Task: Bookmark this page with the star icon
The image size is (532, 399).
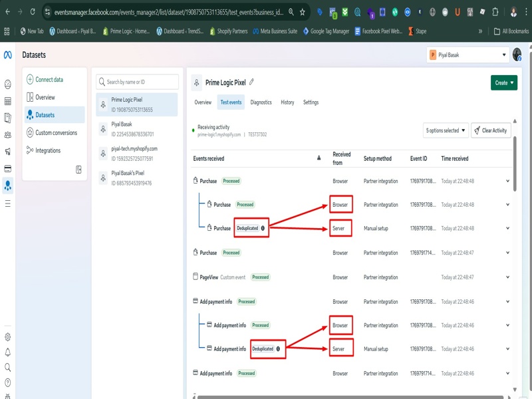Action: pos(303,12)
